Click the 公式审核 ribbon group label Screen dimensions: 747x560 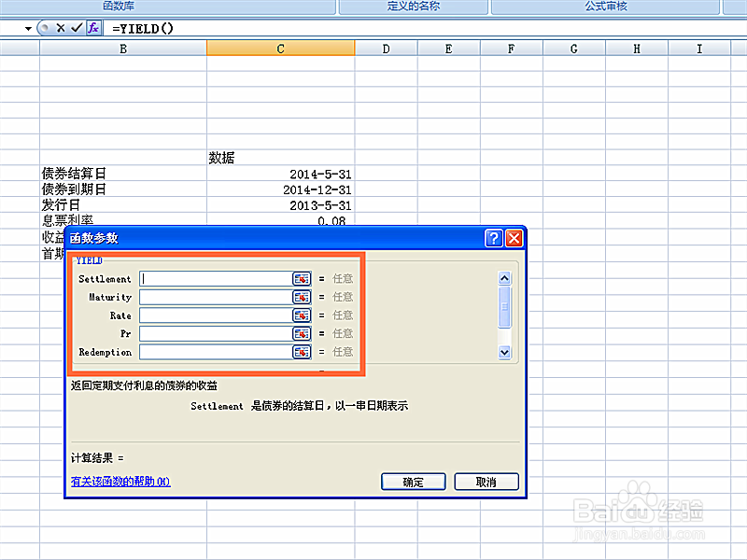tap(606, 7)
